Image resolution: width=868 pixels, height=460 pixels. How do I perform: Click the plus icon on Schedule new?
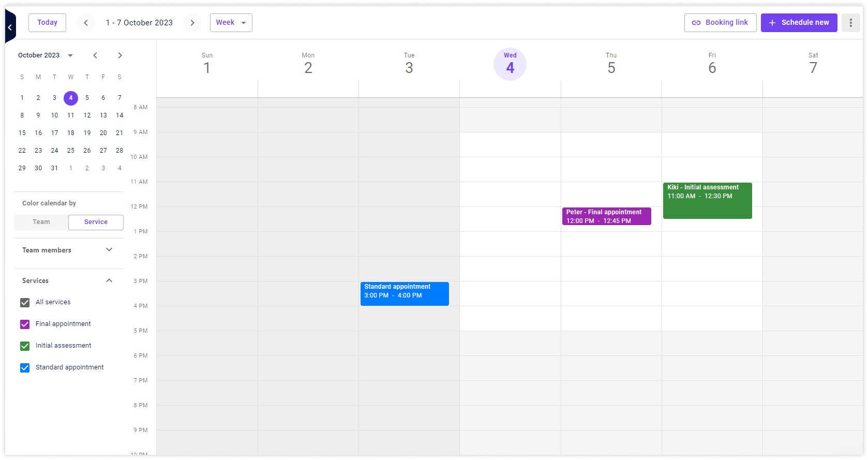tap(772, 22)
